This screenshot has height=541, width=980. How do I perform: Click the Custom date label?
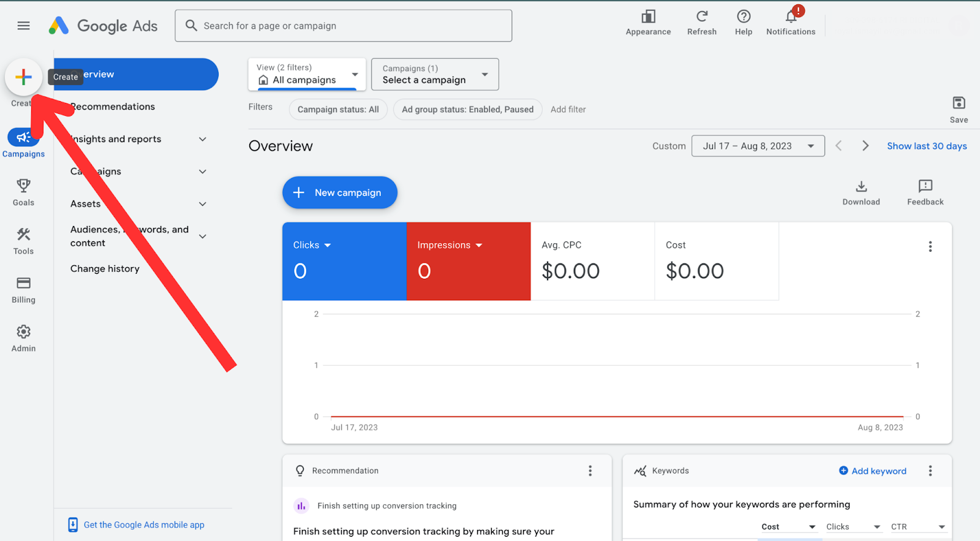coord(669,146)
